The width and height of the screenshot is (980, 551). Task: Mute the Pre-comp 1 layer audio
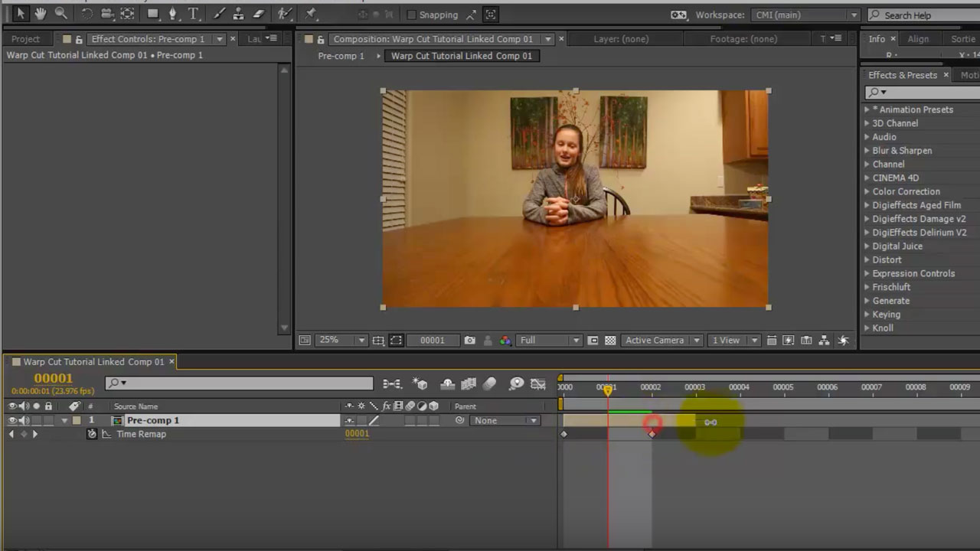(24, 420)
